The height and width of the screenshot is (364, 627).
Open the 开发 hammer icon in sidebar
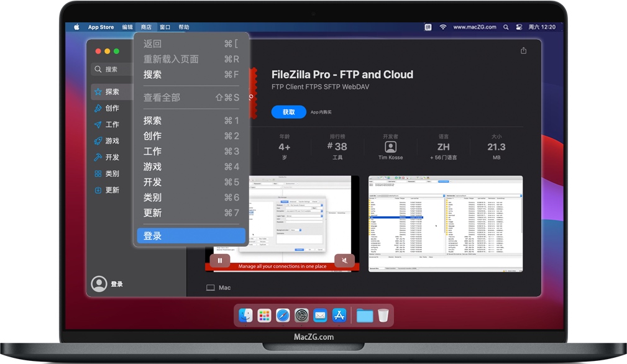[x=98, y=157]
